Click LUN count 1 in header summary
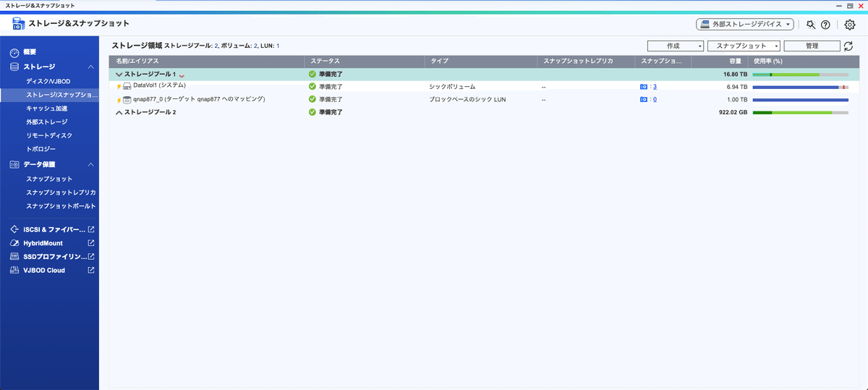Viewport: 868px width, 390px height. [278, 46]
